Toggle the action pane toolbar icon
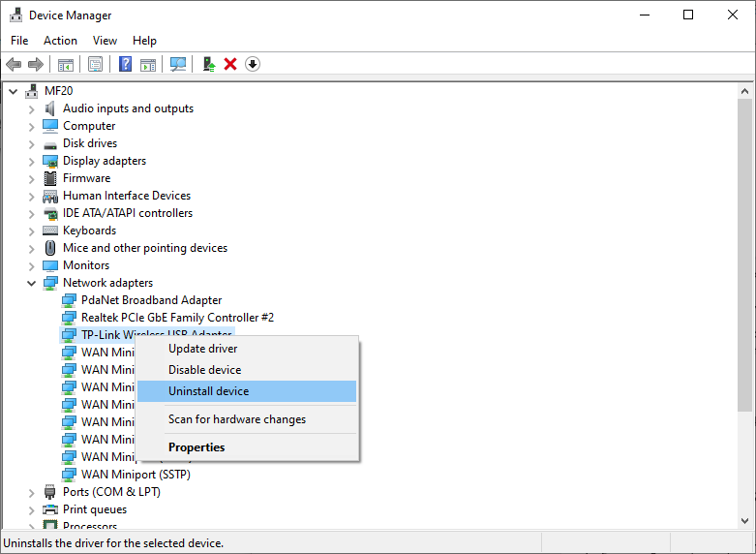The height and width of the screenshot is (554, 756). (x=148, y=64)
